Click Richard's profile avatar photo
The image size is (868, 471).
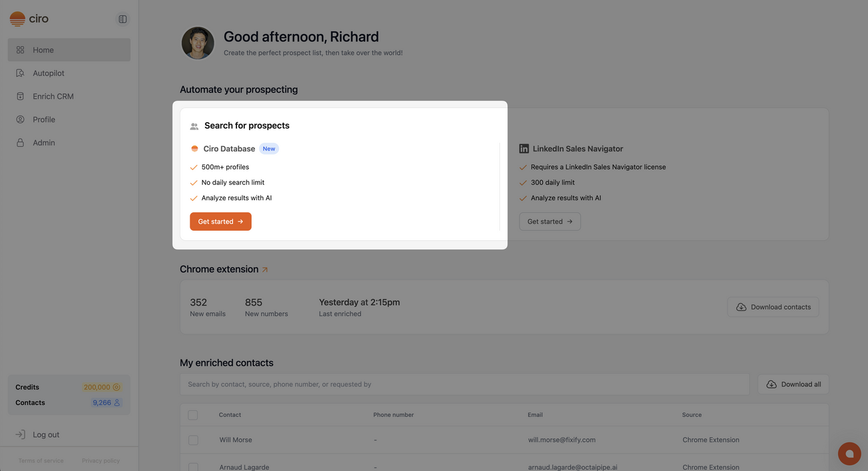pyautogui.click(x=198, y=43)
